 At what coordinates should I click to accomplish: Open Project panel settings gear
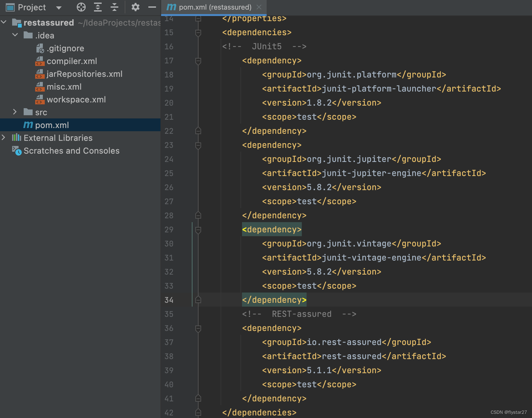(136, 7)
